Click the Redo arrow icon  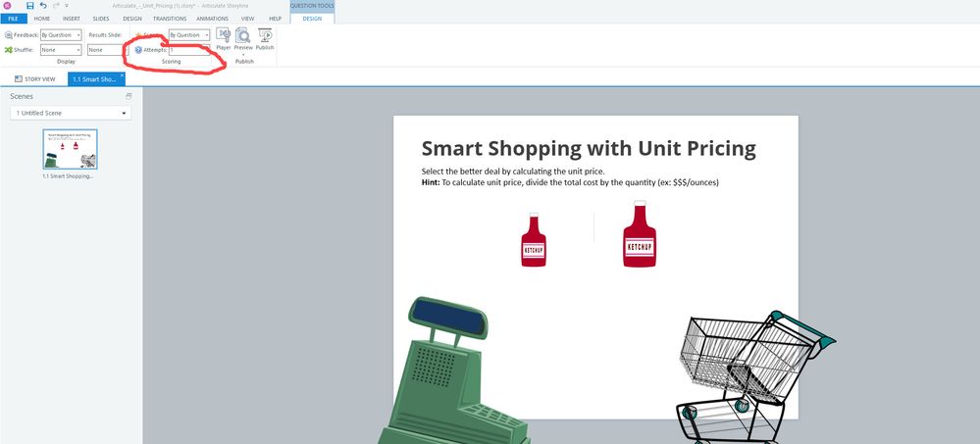[x=56, y=6]
